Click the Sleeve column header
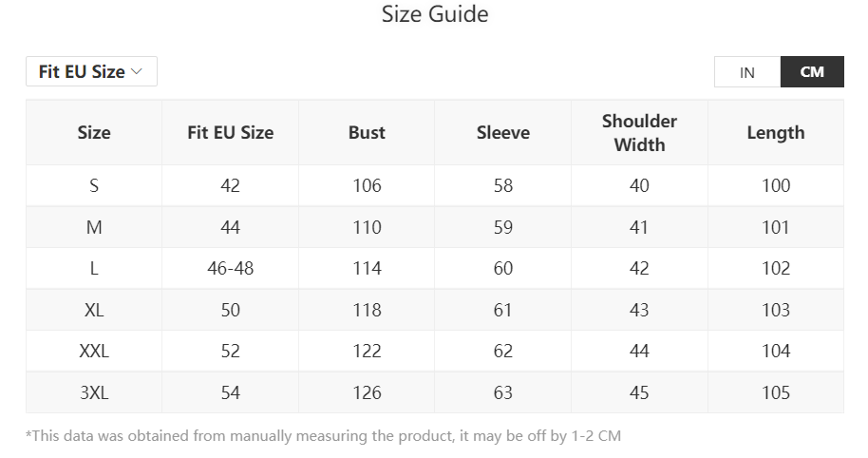This screenshot has width=868, height=458. [503, 133]
